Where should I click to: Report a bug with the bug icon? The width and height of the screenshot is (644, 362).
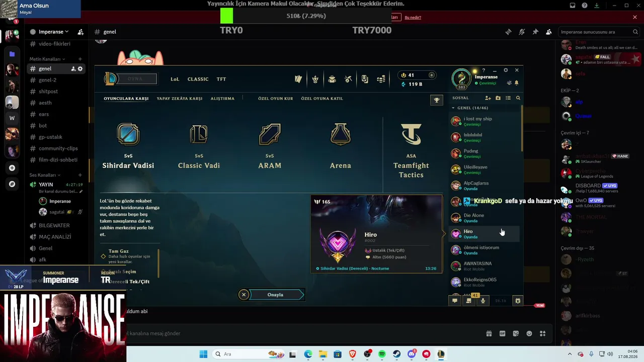[x=518, y=301]
